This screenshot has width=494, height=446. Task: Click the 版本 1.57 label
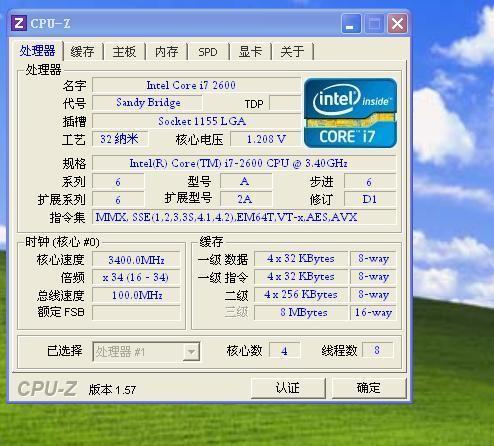coord(112,390)
